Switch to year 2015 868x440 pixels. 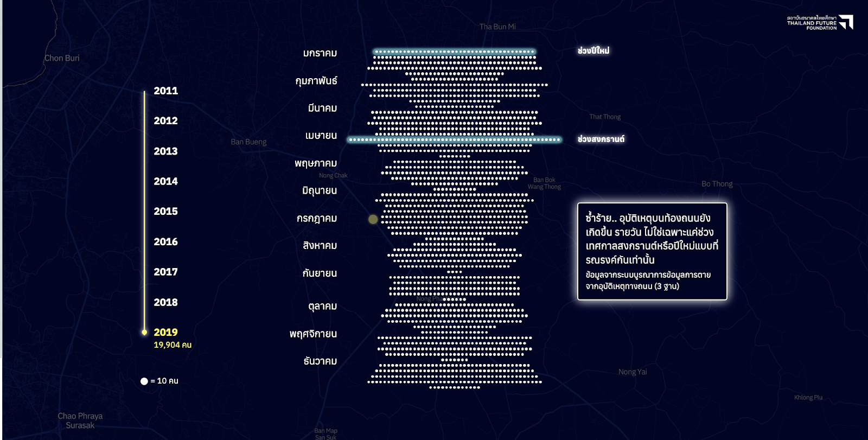(x=165, y=212)
